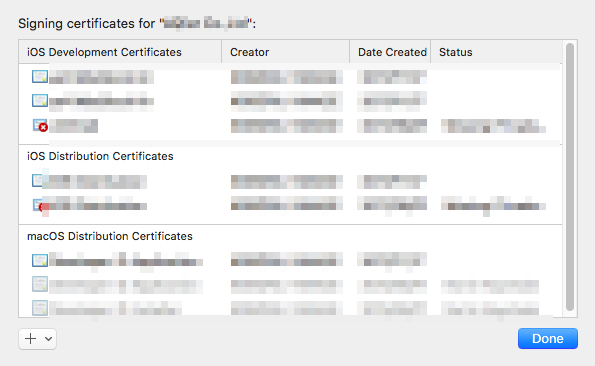Click status cell of errored iOS Distribution certificate
This screenshot has height=366, width=595.
click(493, 205)
